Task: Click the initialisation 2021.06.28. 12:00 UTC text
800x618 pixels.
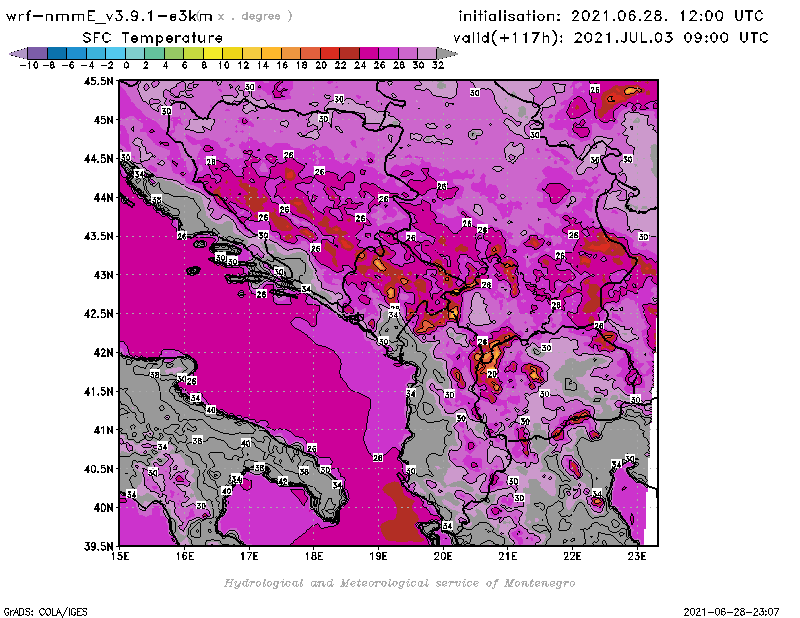Action: click(x=611, y=16)
